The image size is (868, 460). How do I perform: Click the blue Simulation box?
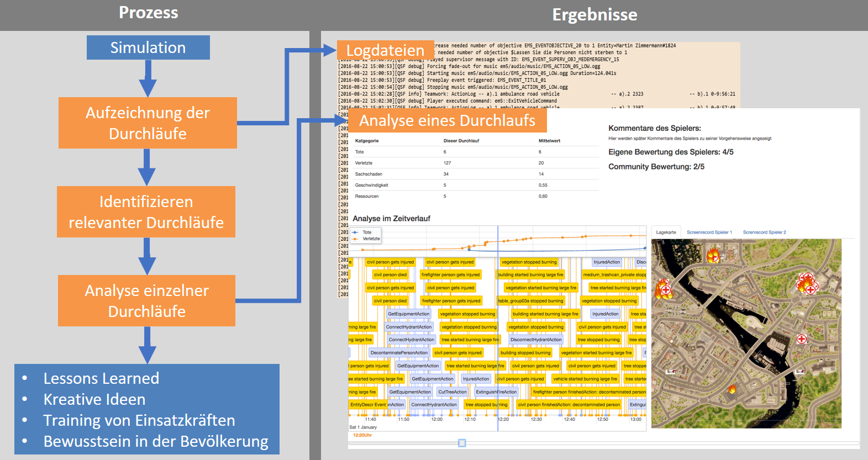coord(148,47)
